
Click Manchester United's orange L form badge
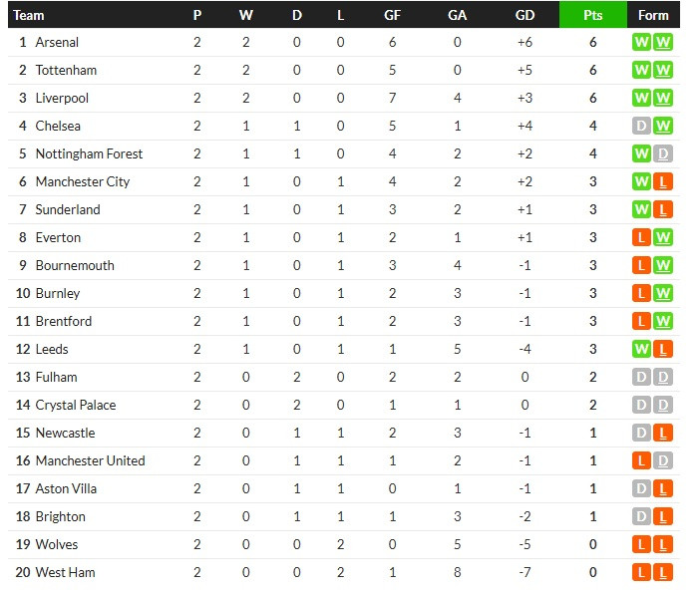[641, 460]
